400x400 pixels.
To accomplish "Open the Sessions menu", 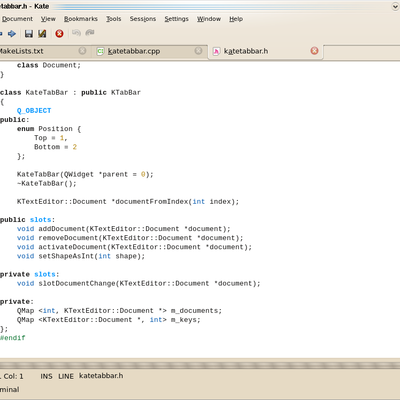I will tap(143, 19).
